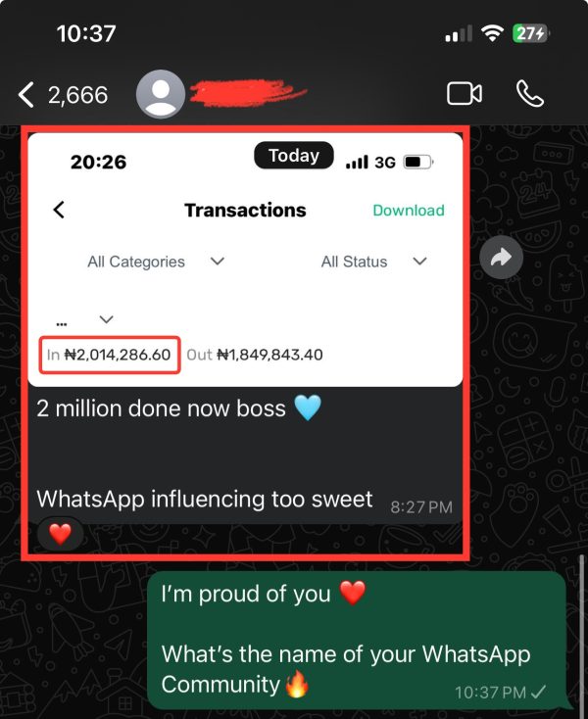Viewport: 588px width, 719px height.
Task: Tap the Out ₦1,849,843.40 amount
Action: click(x=255, y=355)
